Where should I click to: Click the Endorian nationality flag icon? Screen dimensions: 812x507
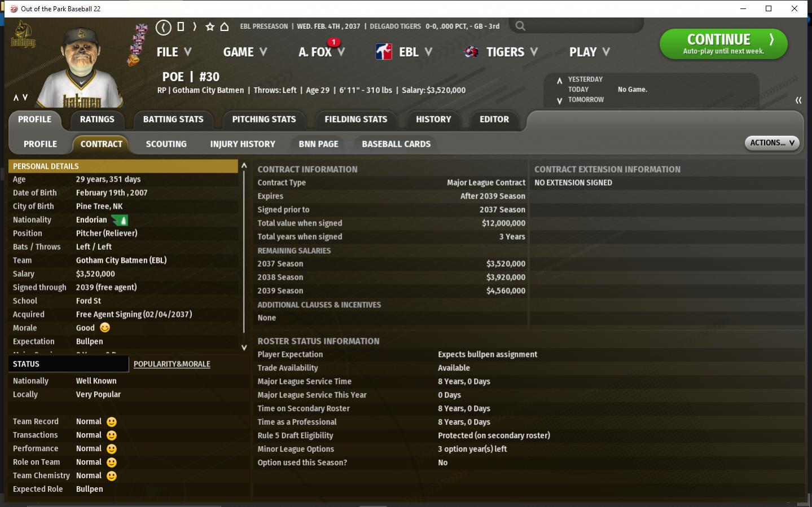[120, 220]
